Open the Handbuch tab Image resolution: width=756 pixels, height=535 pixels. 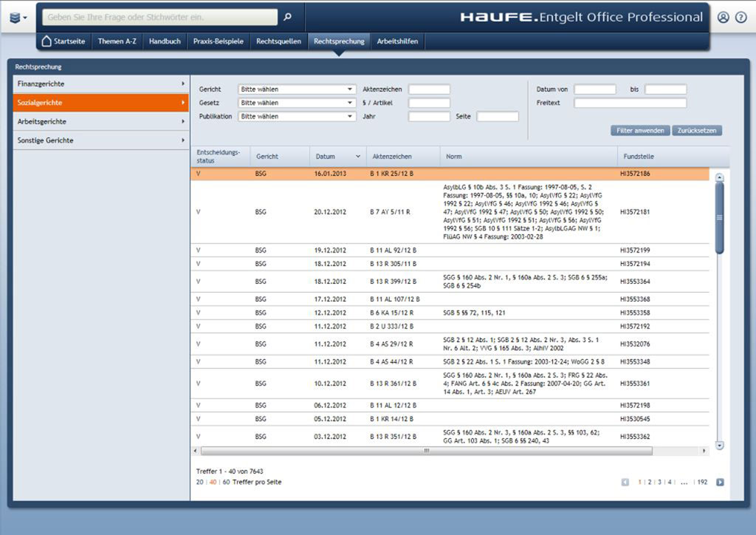[165, 41]
